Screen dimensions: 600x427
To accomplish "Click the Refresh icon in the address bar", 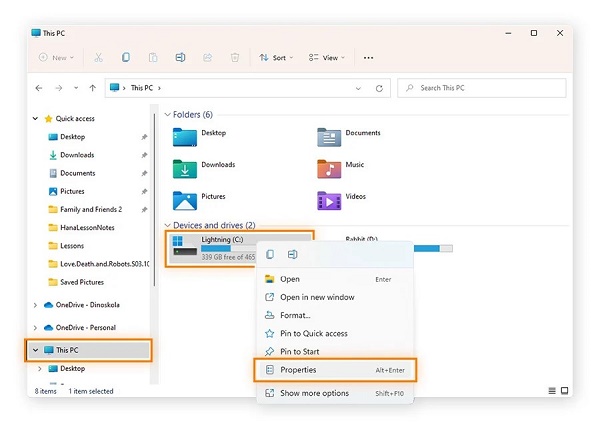I will click(x=378, y=89).
